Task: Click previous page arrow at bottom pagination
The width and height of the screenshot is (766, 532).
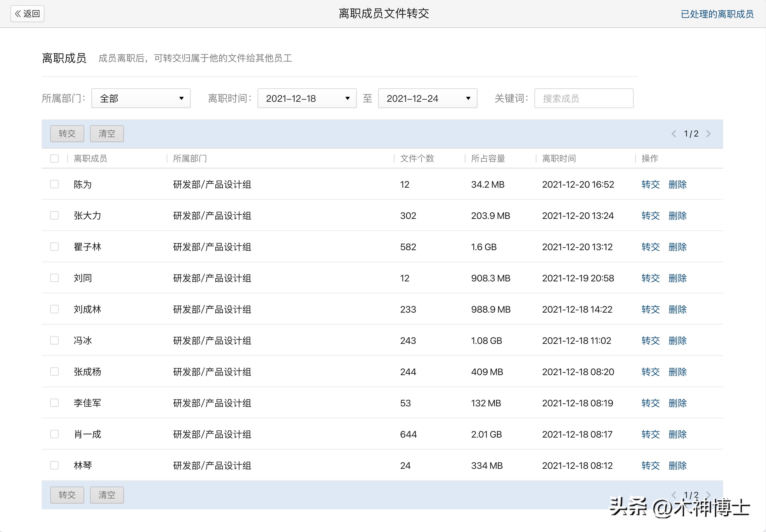Action: tap(674, 495)
